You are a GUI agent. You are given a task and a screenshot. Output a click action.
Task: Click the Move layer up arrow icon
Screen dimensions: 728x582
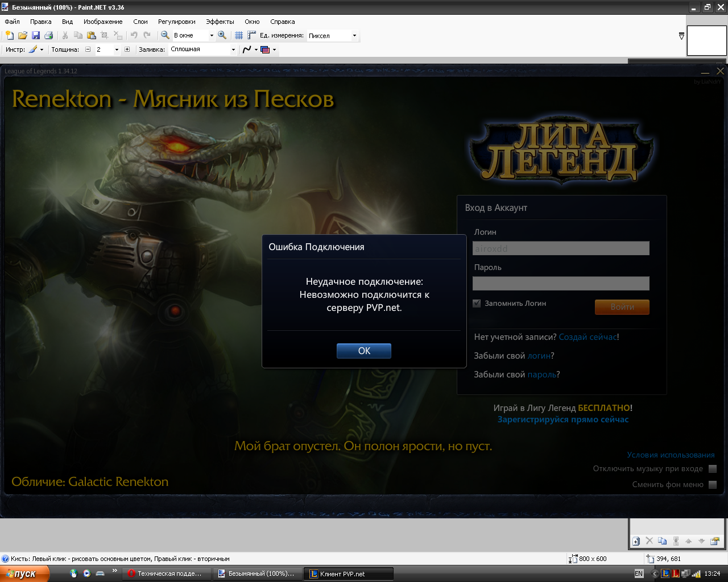pyautogui.click(x=689, y=541)
